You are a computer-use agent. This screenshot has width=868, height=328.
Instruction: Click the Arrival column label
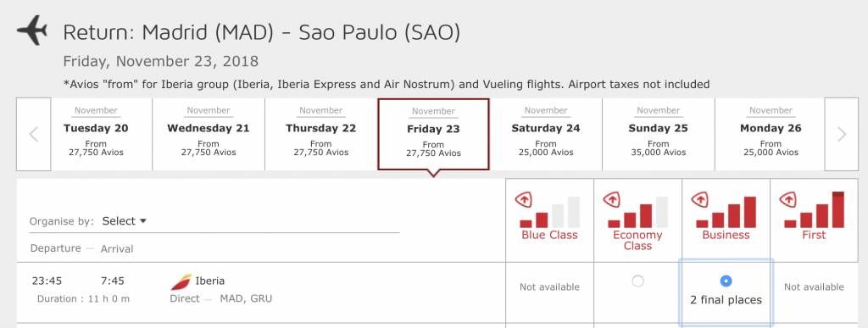tap(117, 249)
